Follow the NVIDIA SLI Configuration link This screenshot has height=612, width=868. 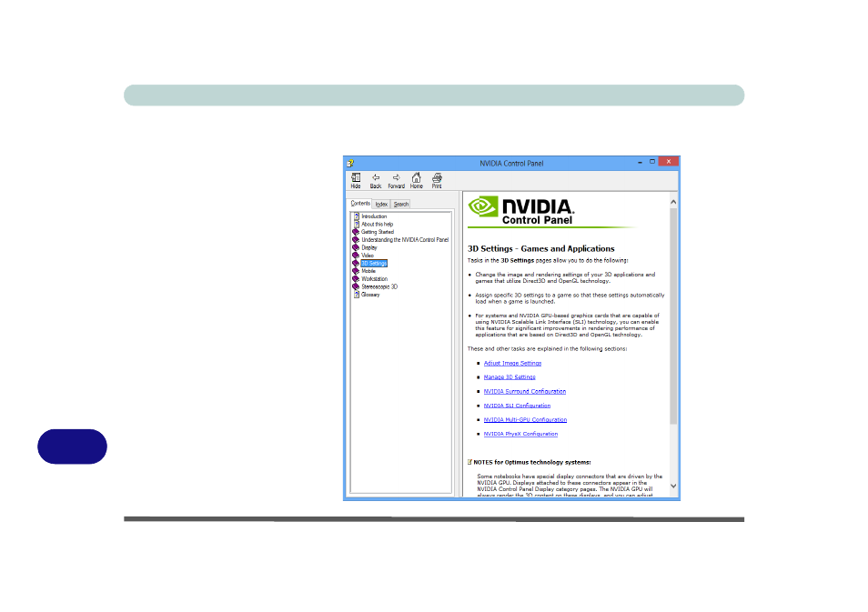pos(517,406)
